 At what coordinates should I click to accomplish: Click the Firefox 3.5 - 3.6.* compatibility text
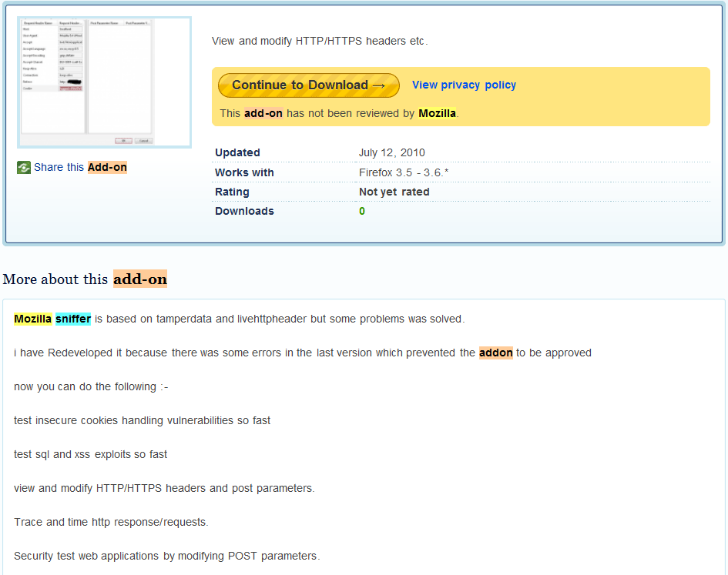tap(404, 172)
